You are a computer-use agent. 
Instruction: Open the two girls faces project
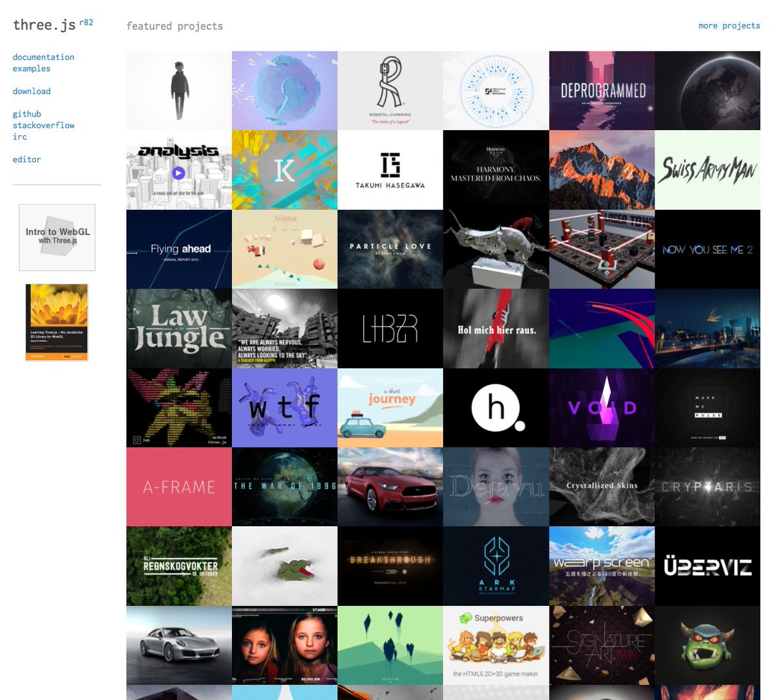285,645
